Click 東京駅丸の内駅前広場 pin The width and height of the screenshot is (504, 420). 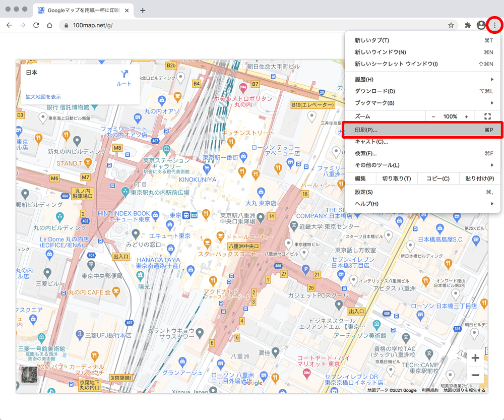[x=125, y=192]
